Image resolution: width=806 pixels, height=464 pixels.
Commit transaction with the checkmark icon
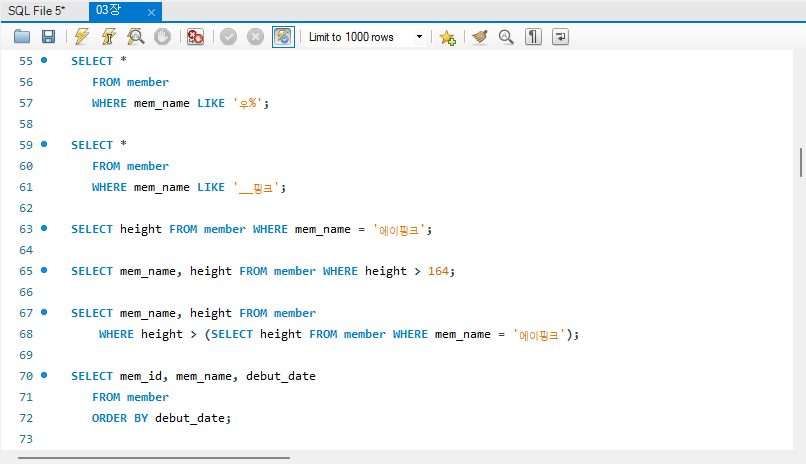coord(228,36)
